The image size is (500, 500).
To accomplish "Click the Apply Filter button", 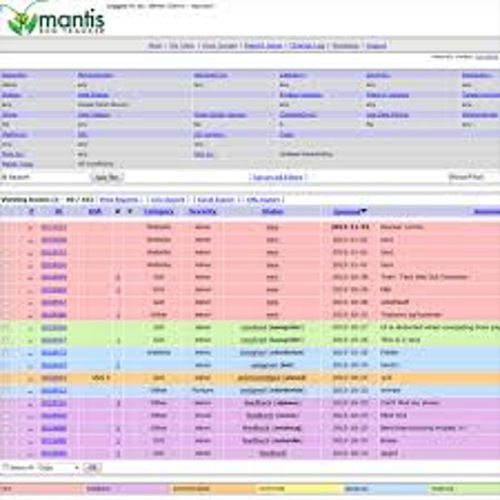I will tap(107, 177).
